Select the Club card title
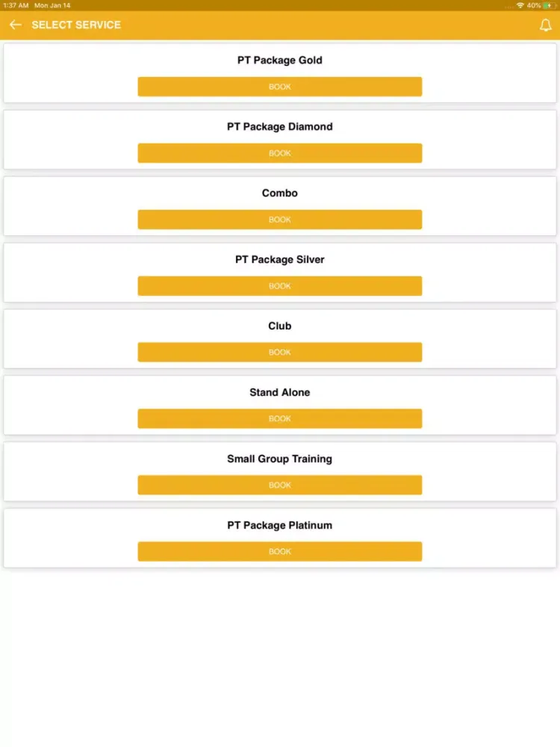Screen dimensions: 560x747 pyautogui.click(x=280, y=326)
